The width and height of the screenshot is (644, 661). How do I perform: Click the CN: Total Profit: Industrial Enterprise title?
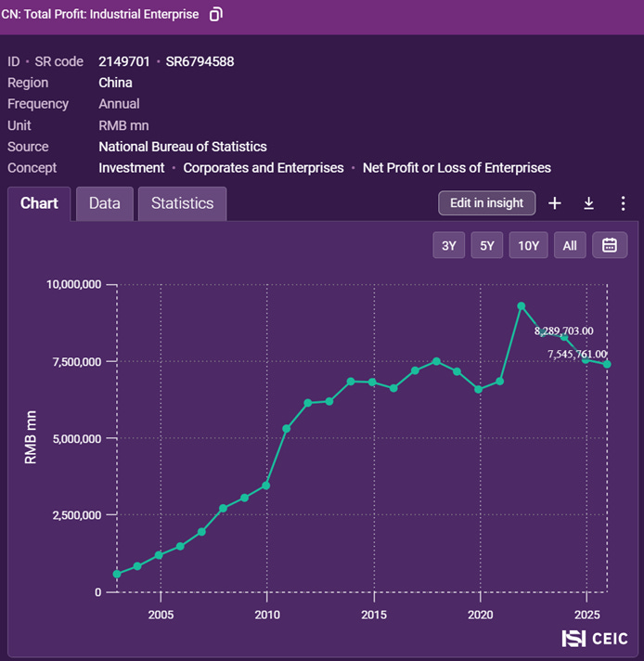(x=100, y=14)
